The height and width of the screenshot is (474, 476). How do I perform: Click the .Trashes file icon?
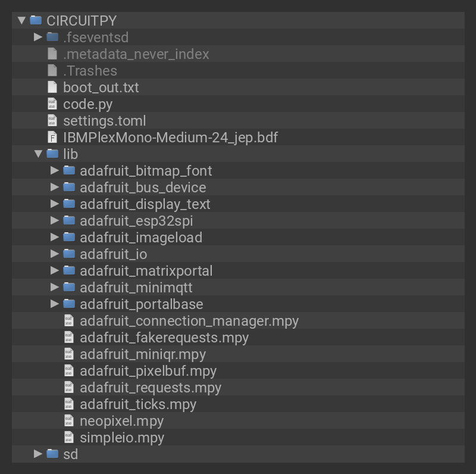pyautogui.click(x=52, y=71)
